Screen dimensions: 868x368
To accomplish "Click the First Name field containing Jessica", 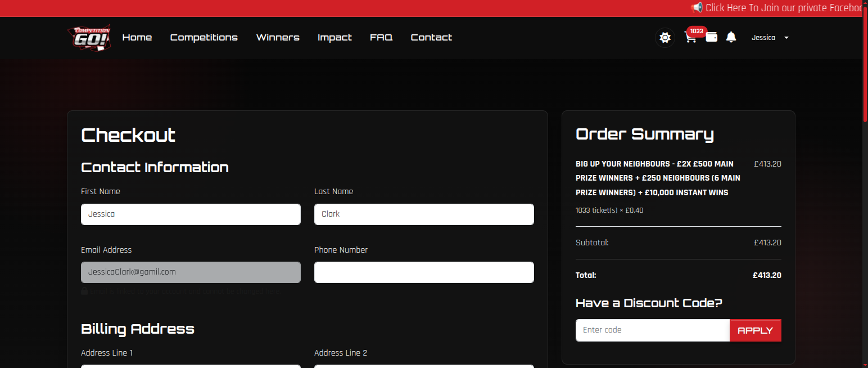I will click(x=191, y=214).
